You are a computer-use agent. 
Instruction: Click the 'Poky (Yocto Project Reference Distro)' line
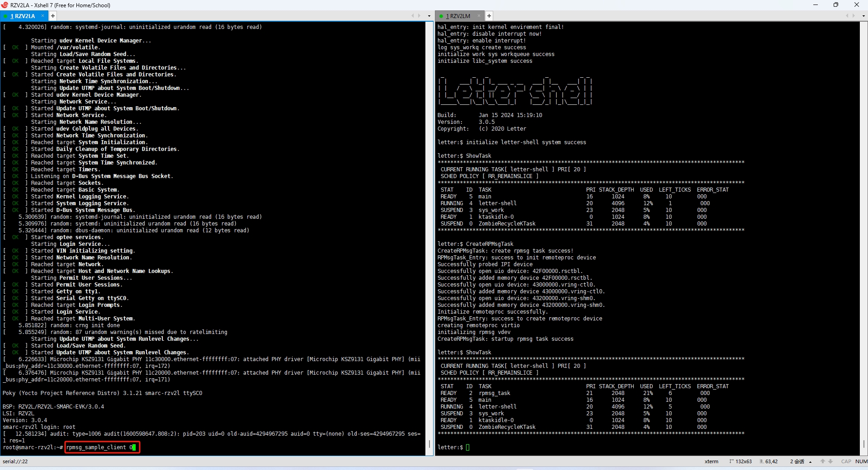tap(102, 393)
